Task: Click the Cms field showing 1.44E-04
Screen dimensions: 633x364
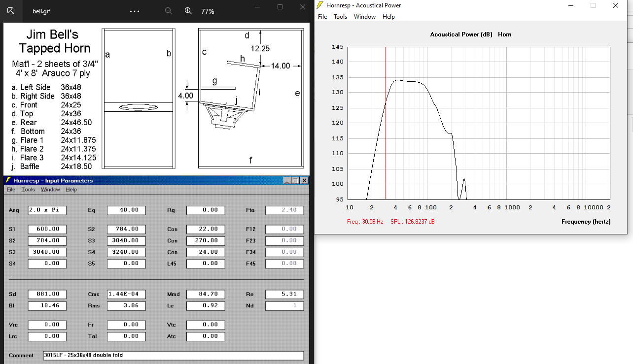Action: coord(126,294)
